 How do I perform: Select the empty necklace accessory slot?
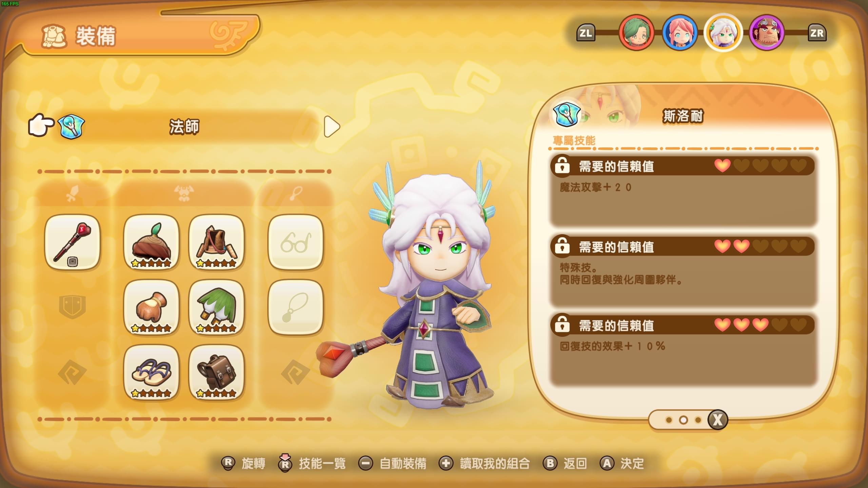point(296,307)
